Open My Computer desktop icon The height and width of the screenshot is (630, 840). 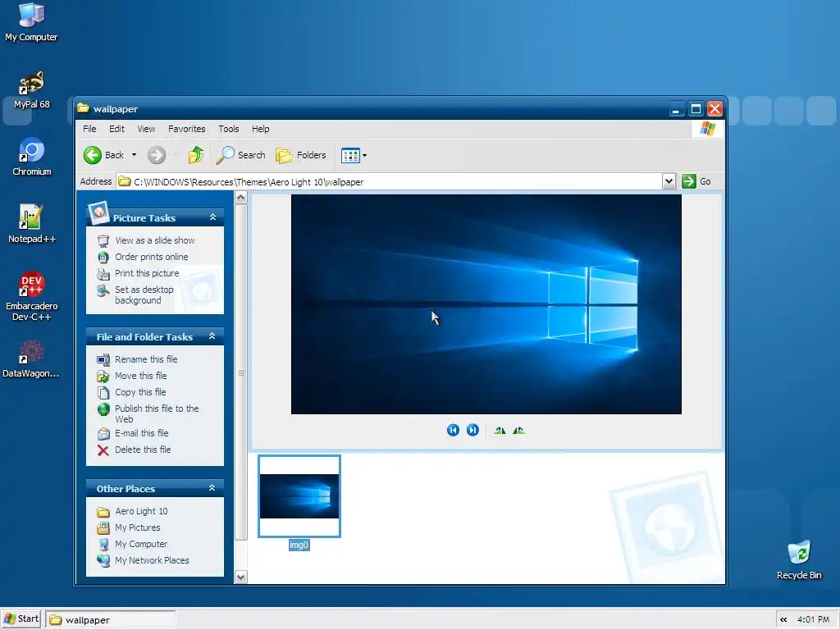coord(31,22)
